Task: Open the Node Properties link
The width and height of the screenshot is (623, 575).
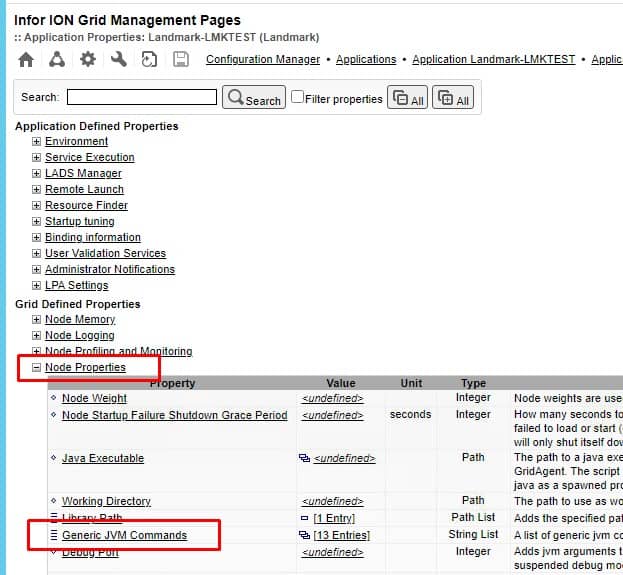Action: pyautogui.click(x=85, y=368)
